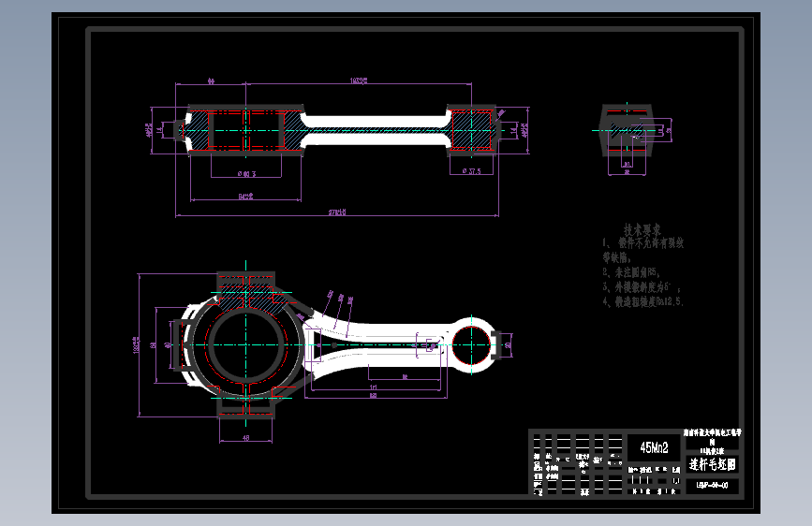The width and height of the screenshot is (812, 526).
Task: Select the small cross-section view at upper right
Action: point(627,130)
